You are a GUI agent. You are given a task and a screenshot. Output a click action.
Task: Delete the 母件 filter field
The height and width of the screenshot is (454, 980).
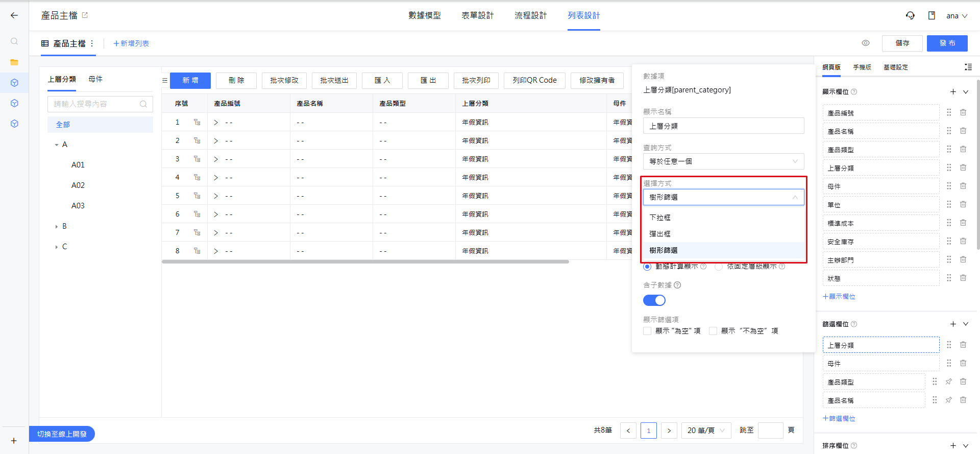click(x=963, y=363)
